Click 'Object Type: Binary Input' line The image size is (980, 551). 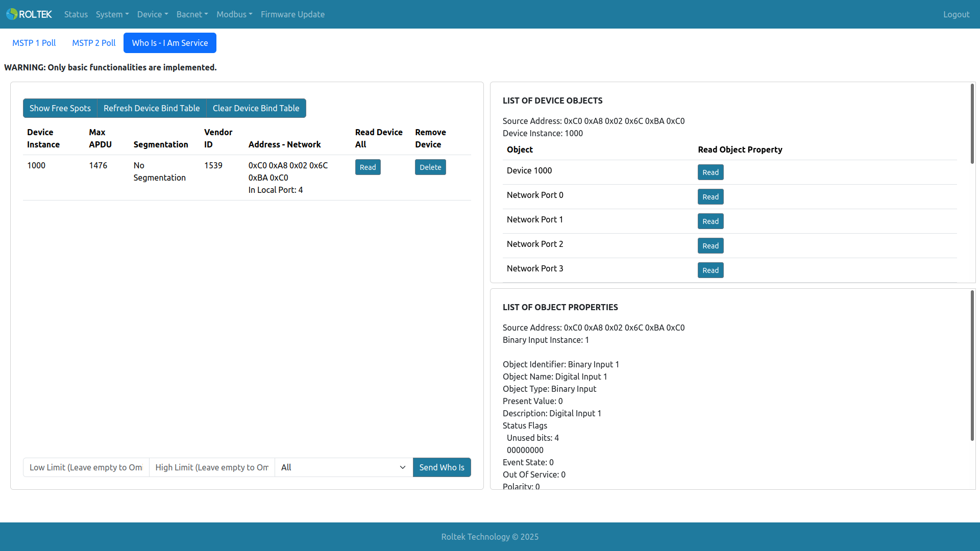549,389
